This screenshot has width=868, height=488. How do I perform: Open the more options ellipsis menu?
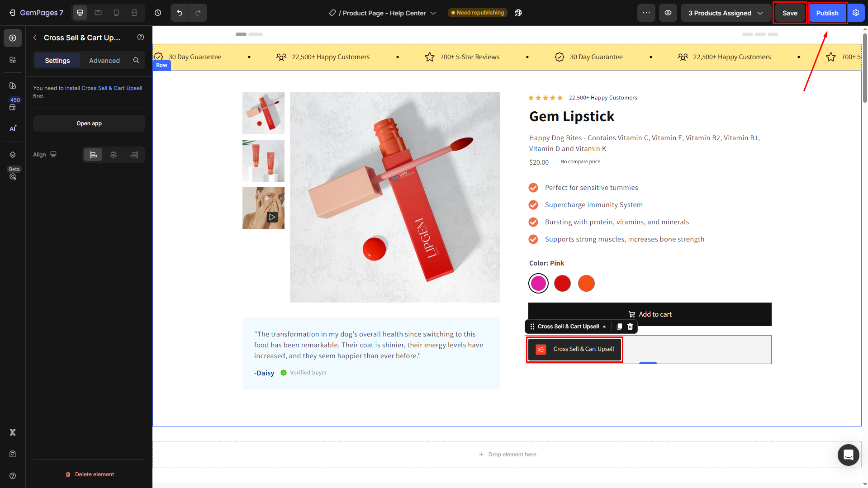tap(646, 13)
